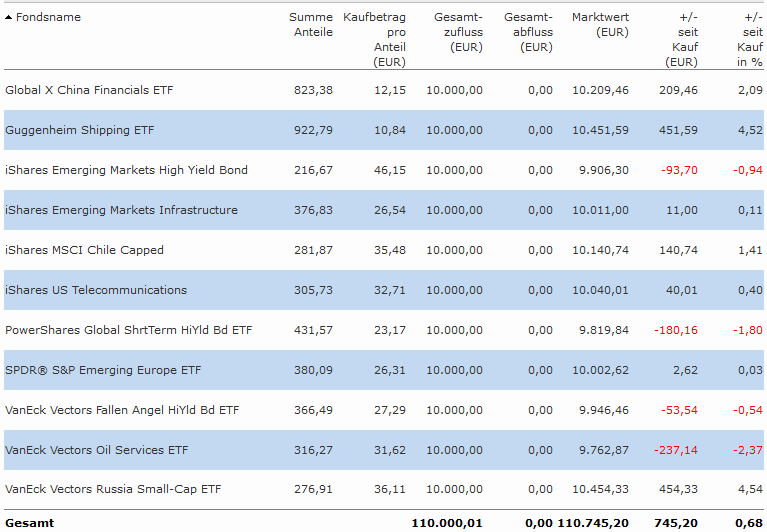Open iShares US Telecommunications fund

click(x=96, y=290)
